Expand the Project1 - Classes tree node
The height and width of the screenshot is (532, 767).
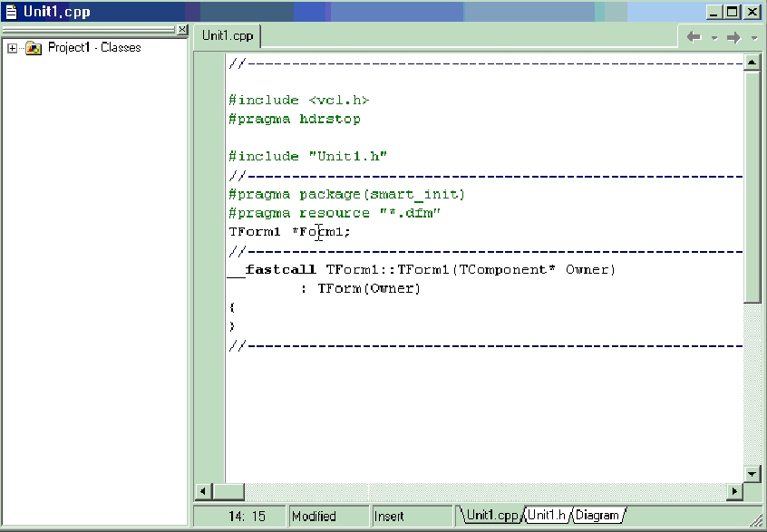point(13,48)
